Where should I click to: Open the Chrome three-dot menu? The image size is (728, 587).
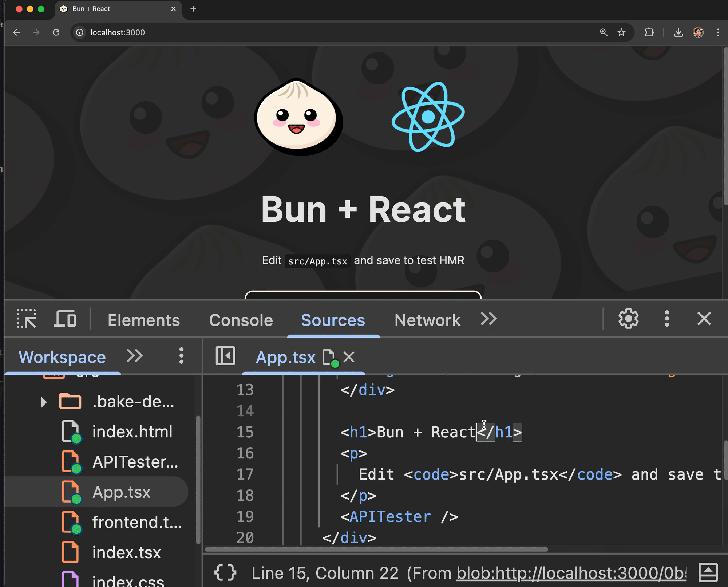718,32
